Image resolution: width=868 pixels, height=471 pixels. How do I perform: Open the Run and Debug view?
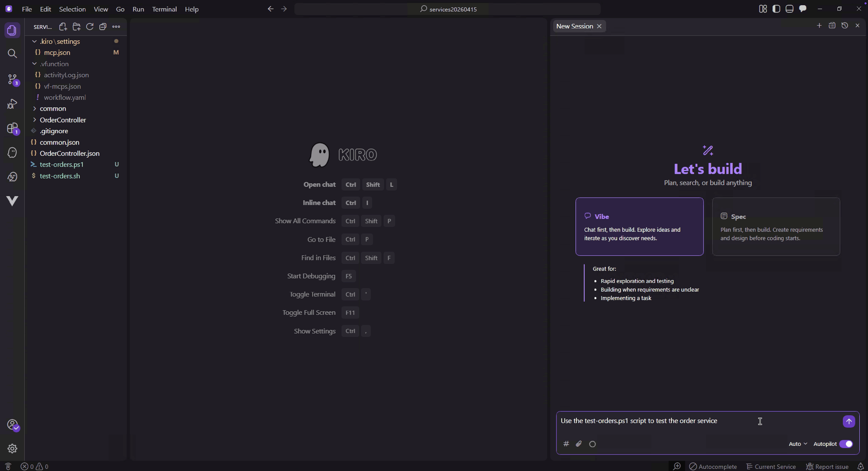pos(12,104)
